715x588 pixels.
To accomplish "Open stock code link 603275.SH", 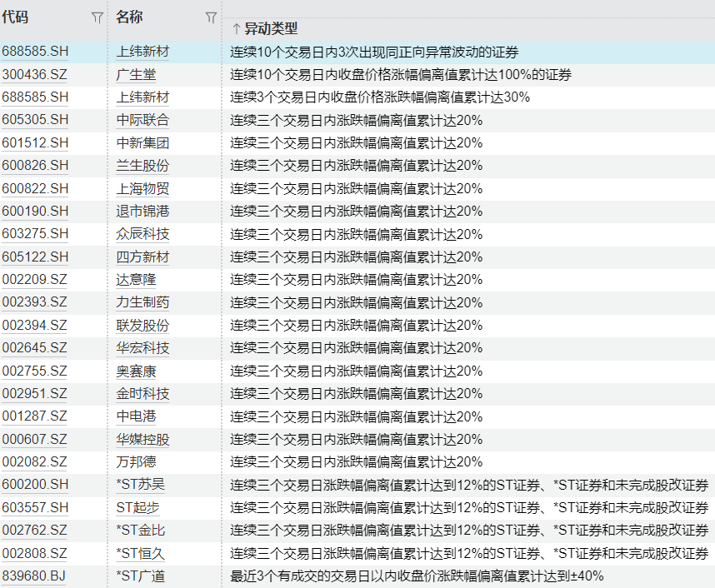I will pyautogui.click(x=35, y=234).
